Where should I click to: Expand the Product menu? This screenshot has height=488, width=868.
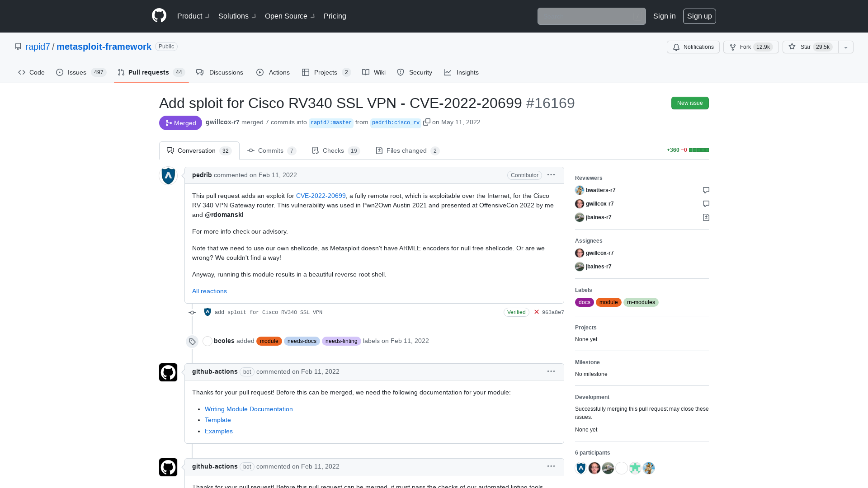(x=193, y=16)
